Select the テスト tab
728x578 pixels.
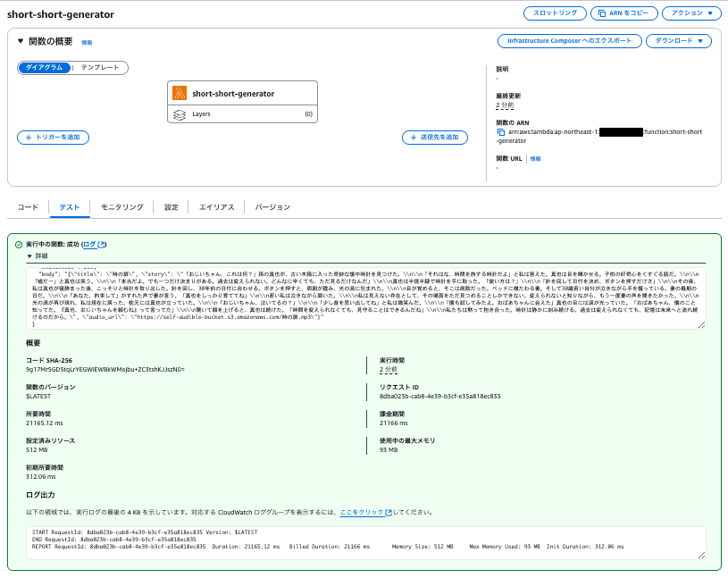[x=69, y=207]
